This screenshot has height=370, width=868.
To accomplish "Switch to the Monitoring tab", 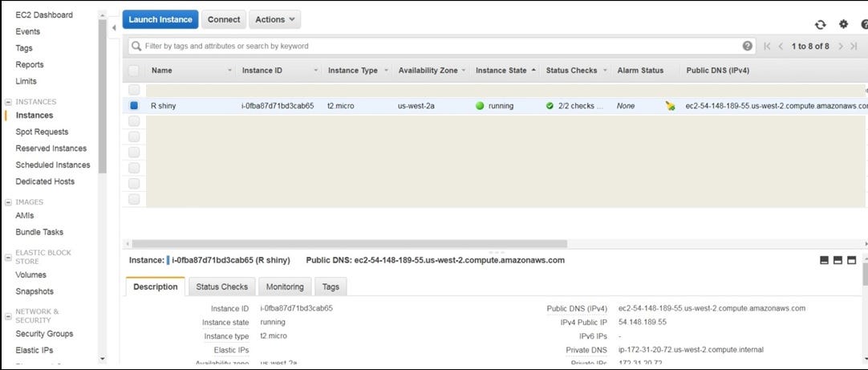I will (x=285, y=287).
